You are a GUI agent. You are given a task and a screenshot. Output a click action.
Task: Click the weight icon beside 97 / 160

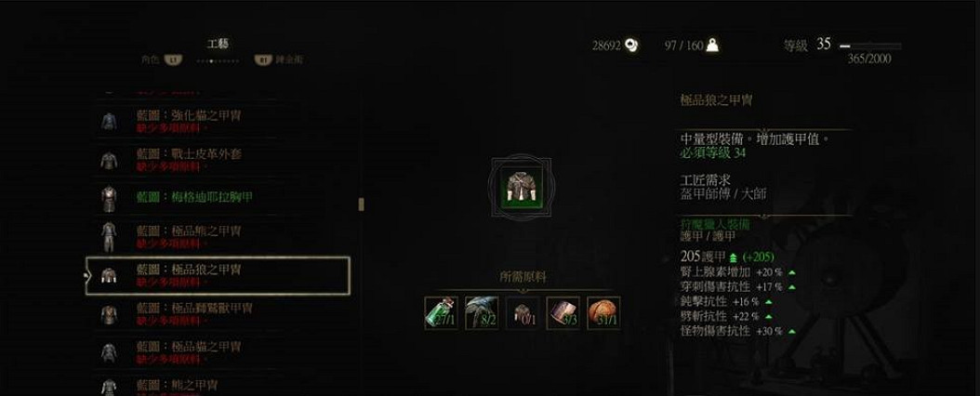tap(712, 45)
